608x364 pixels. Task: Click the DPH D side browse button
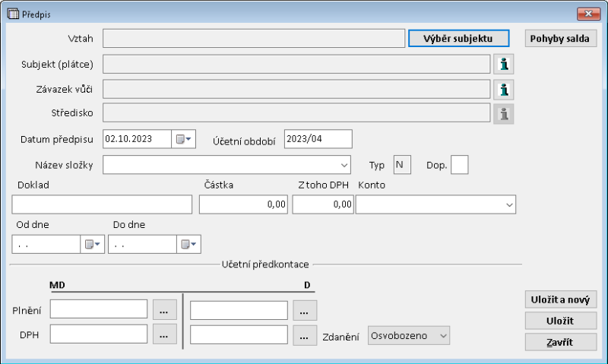(x=304, y=335)
